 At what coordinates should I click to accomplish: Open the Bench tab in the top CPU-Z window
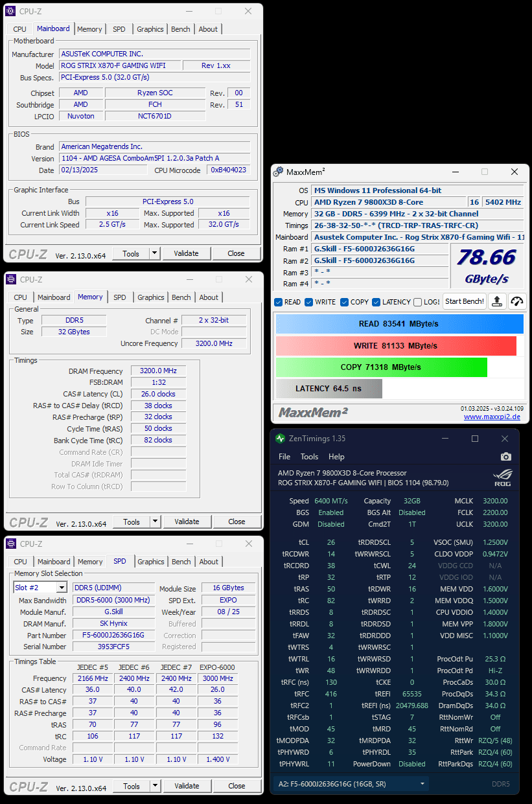click(x=181, y=29)
